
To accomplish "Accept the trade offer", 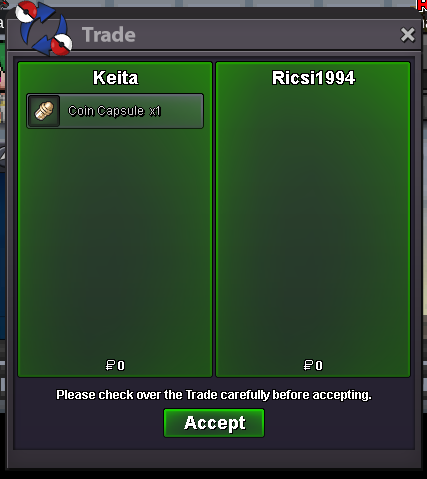I will click(214, 423).
